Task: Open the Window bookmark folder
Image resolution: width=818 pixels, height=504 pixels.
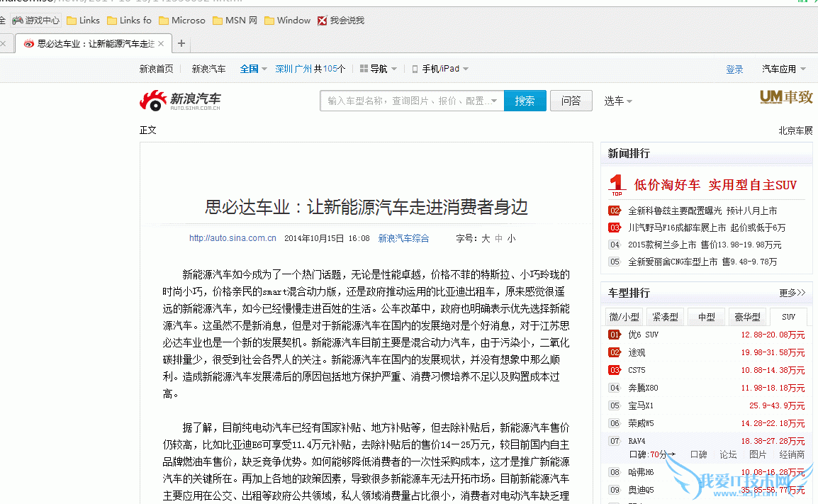Action: point(287,21)
